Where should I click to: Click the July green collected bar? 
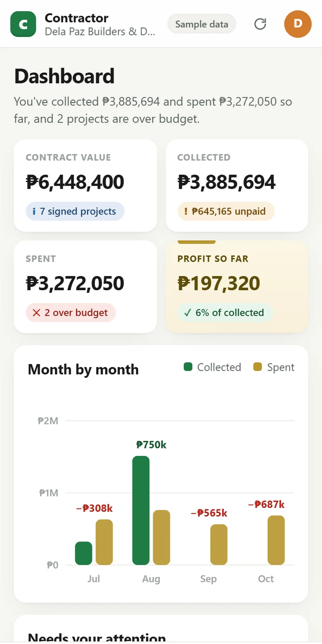83,553
